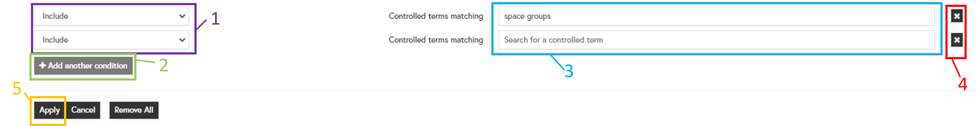Add another condition to the filter
Screen dimensions: 980x126
(84, 66)
